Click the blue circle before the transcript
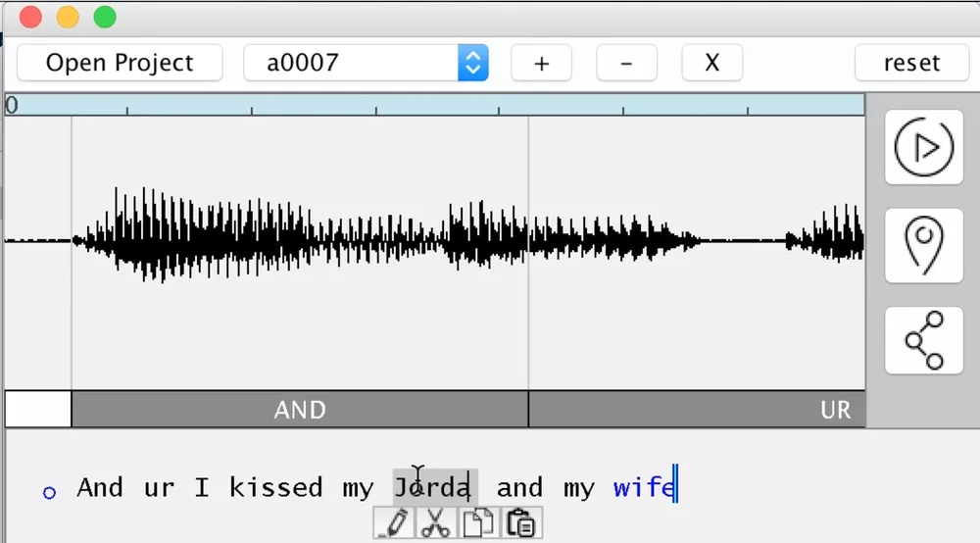 coord(50,492)
